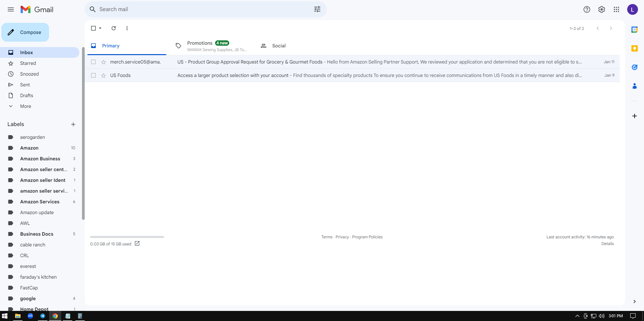The height and width of the screenshot is (321, 644).
Task: Open the select dropdown arrow
Action: pos(100,28)
